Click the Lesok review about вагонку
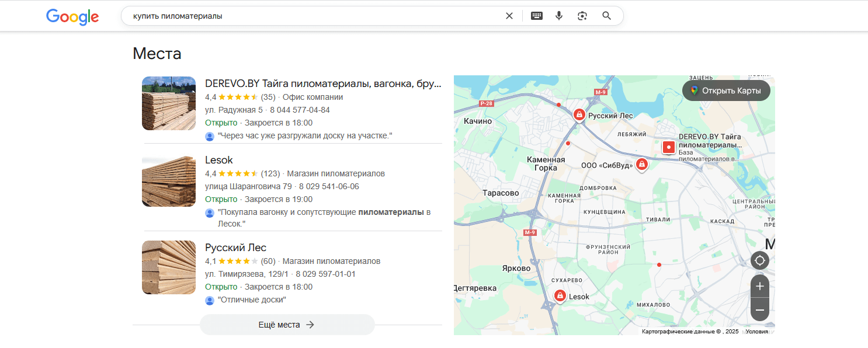The height and width of the screenshot is (348, 868). tap(324, 218)
